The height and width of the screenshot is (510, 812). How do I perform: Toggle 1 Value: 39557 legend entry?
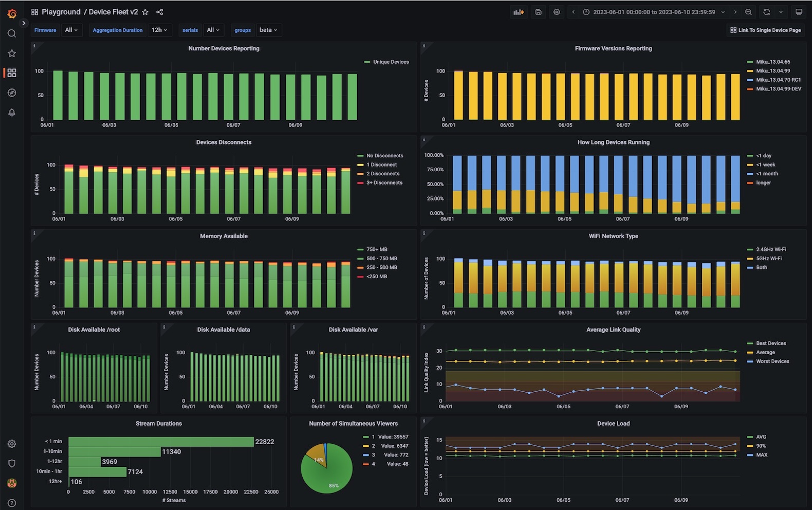point(390,436)
